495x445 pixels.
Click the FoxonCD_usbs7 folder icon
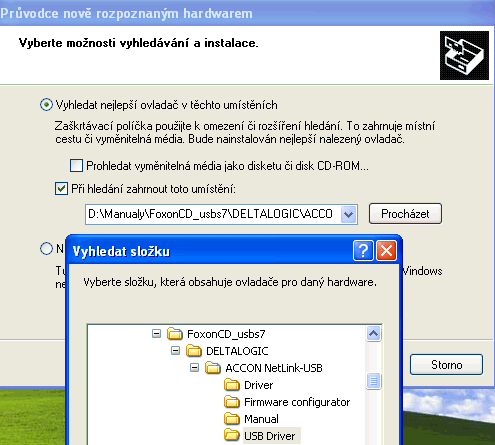(175, 334)
